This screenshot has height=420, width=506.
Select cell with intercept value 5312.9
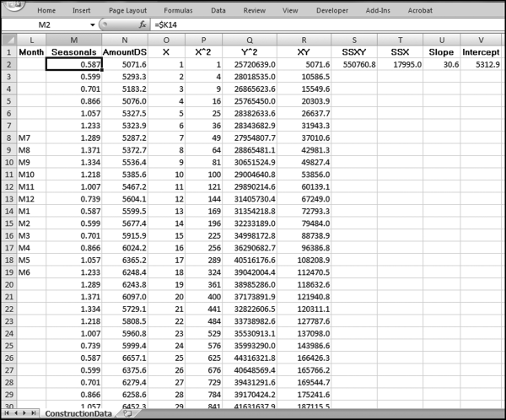point(482,65)
